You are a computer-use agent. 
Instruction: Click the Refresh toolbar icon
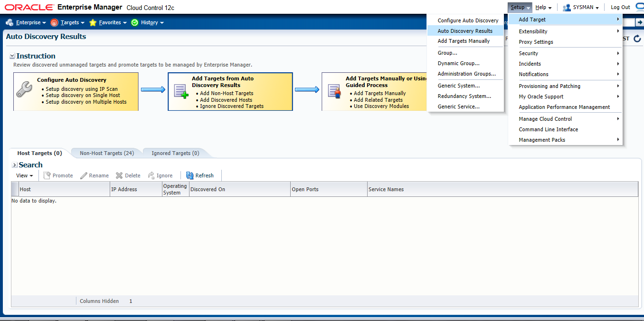click(x=190, y=175)
